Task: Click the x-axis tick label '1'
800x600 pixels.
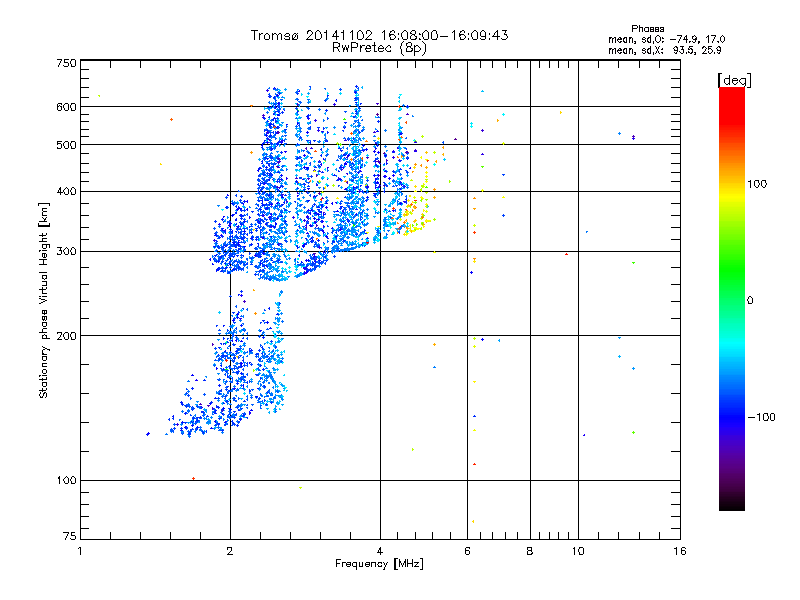Action: (x=80, y=551)
